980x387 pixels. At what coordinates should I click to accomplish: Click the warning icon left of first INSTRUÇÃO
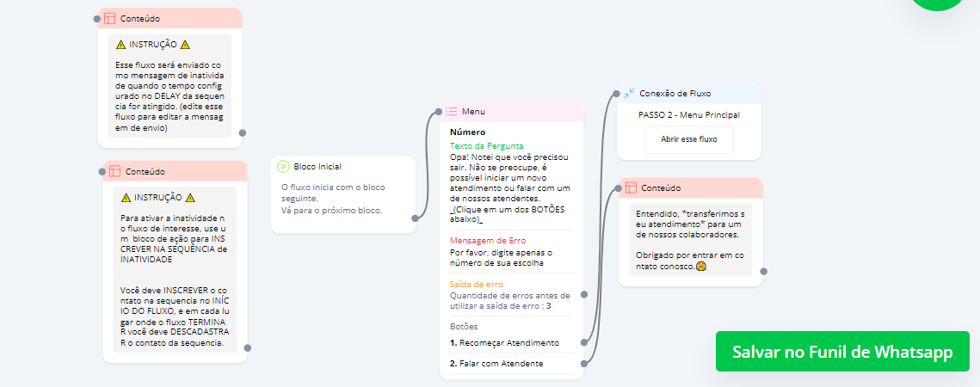click(x=121, y=45)
